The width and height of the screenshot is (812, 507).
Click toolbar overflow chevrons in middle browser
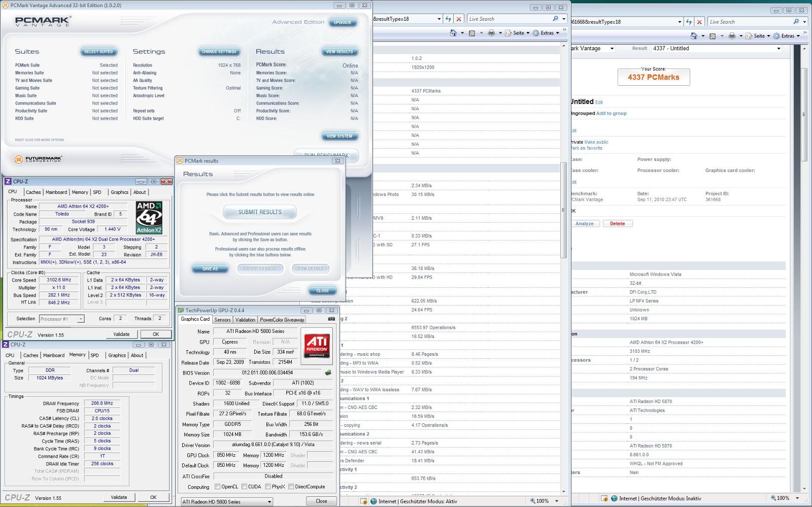[x=564, y=29]
